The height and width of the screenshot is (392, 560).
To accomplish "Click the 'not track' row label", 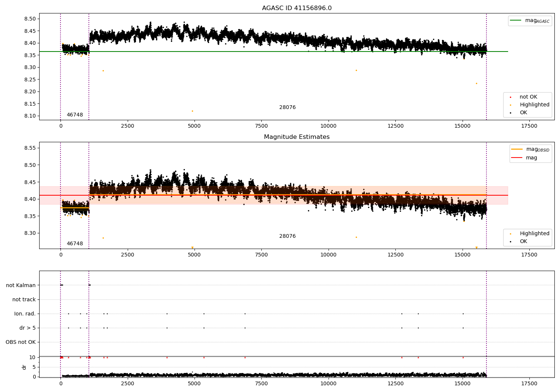I will pyautogui.click(x=24, y=299).
